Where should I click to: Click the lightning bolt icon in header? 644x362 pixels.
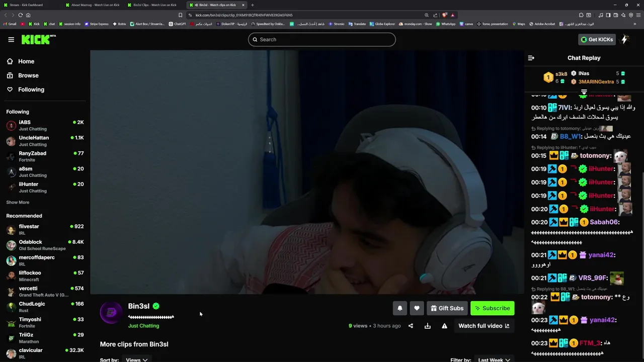[x=625, y=39]
